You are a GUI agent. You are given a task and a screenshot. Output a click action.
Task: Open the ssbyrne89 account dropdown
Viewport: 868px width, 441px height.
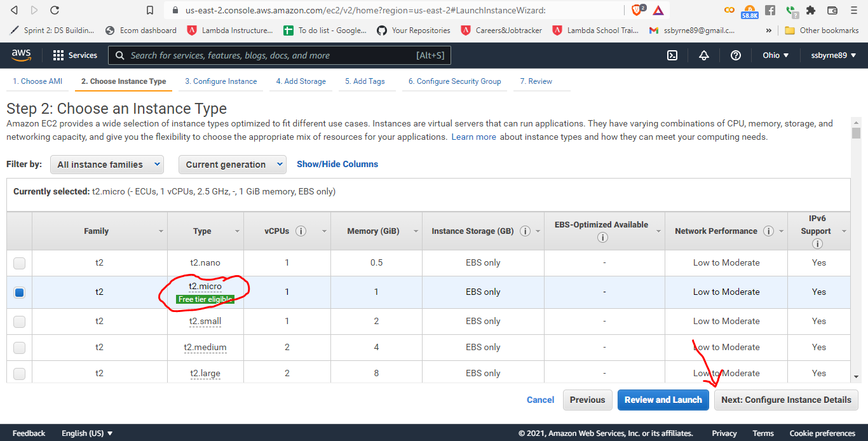pyautogui.click(x=834, y=55)
